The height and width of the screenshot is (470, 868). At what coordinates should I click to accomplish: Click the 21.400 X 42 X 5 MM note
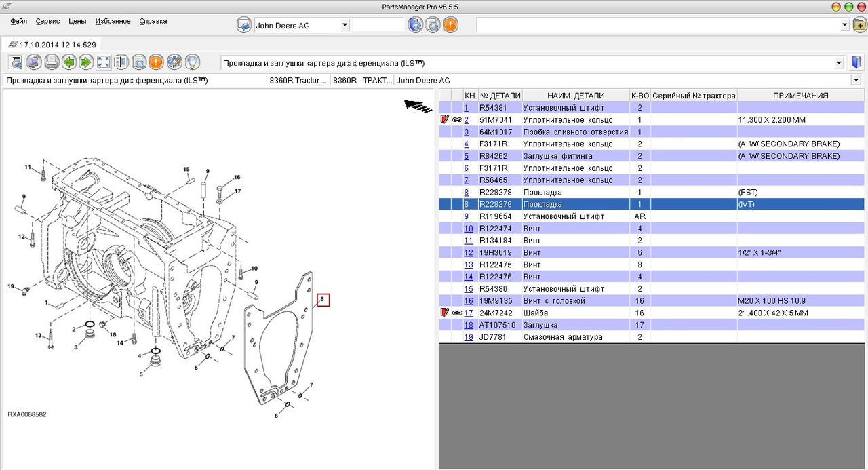[773, 313]
